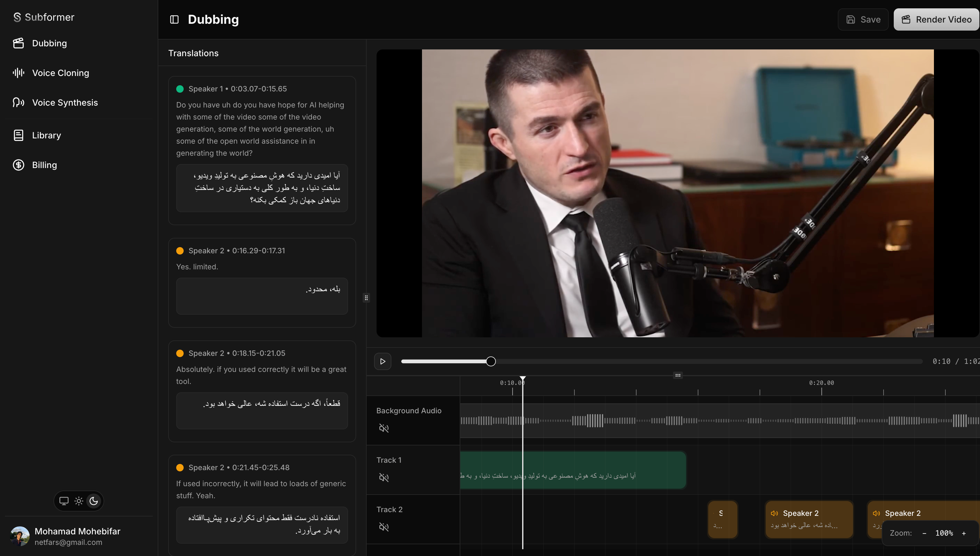Mute Track 1 audio
The image size is (980, 556).
[384, 477]
